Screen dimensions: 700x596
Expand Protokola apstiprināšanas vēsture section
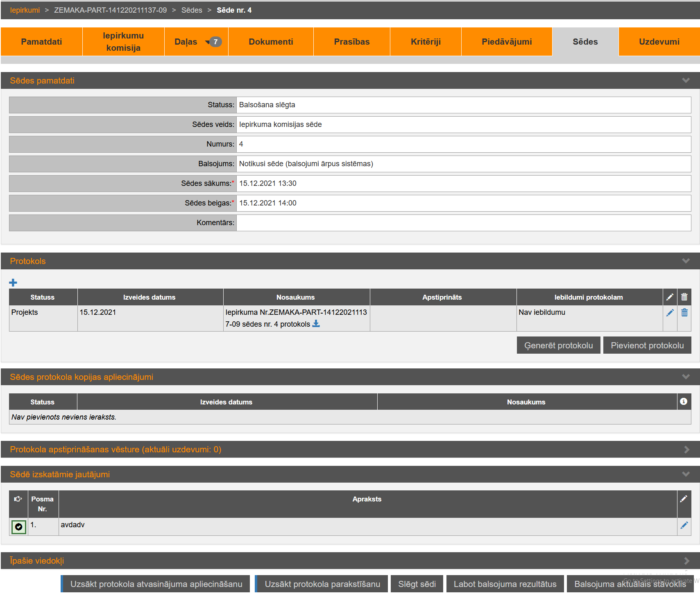point(686,449)
